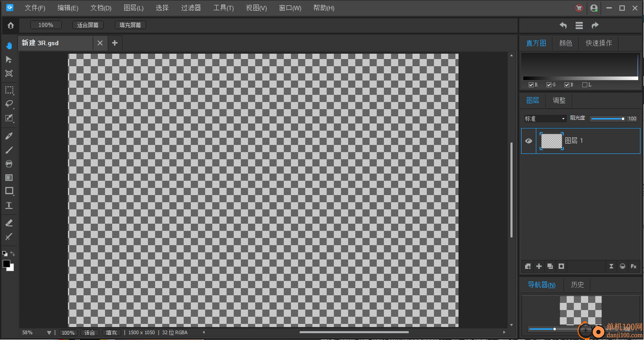This screenshot has height=340, width=644.
Task: Select the 直方图 tab
Action: coord(536,43)
